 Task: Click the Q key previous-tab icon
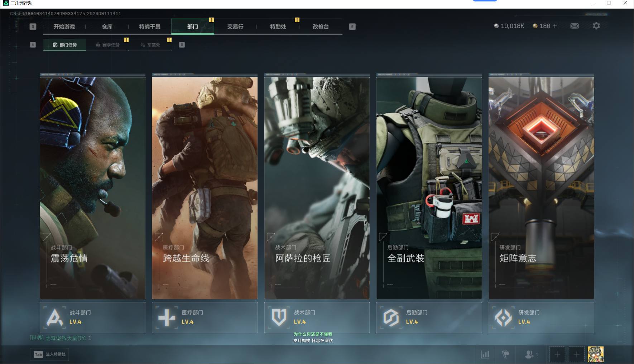click(33, 26)
